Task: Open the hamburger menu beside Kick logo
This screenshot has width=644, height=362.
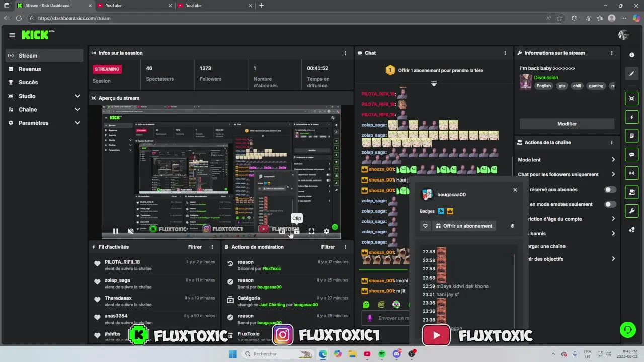Action: click(12, 35)
